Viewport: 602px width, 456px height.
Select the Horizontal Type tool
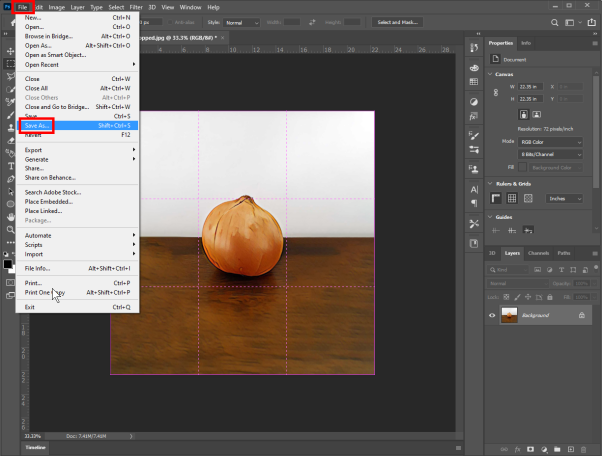pos(10,166)
